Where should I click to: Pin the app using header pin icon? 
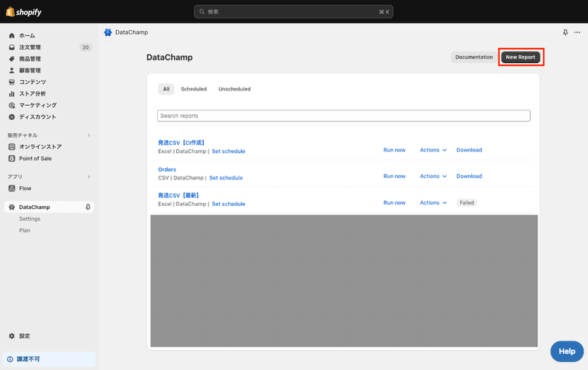[565, 32]
